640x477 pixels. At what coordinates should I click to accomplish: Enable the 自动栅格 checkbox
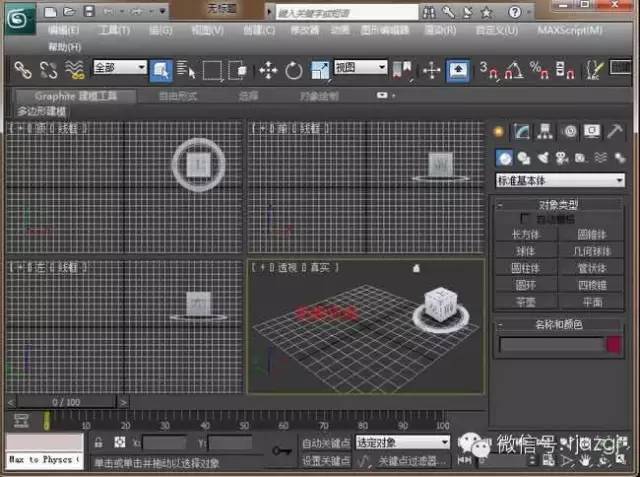[x=526, y=218]
